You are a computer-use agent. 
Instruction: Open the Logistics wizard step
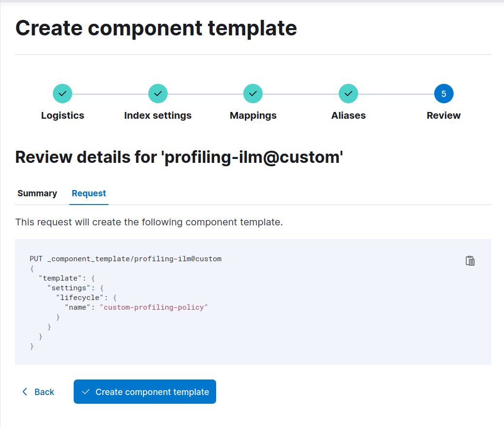tap(62, 115)
